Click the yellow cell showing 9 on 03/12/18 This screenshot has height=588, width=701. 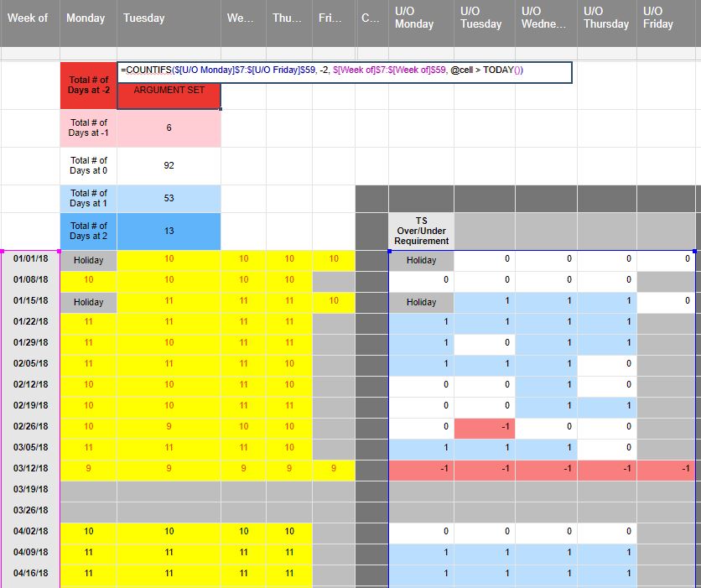pyautogui.click(x=87, y=470)
